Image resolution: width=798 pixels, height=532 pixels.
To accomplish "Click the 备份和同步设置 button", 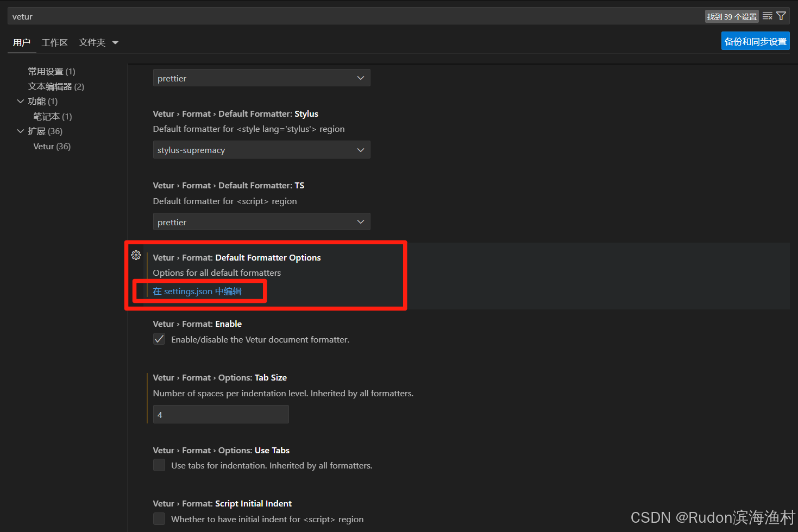I will [x=755, y=41].
